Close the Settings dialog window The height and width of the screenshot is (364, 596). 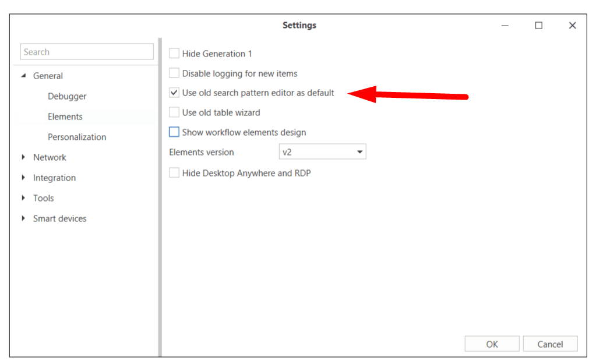pos(572,26)
